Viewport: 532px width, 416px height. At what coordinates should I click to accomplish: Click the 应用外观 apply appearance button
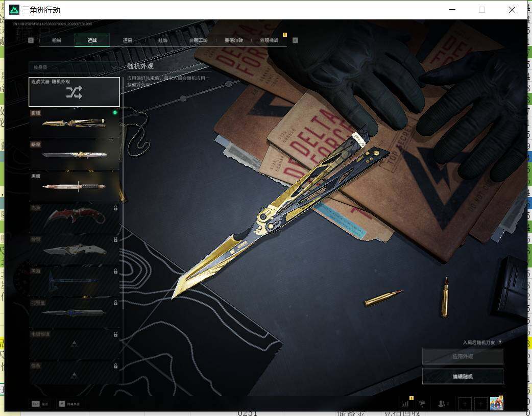click(x=463, y=356)
